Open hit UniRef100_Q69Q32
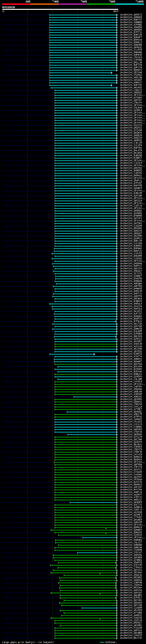Viewport: 146px width, 644px height. tap(131, 48)
